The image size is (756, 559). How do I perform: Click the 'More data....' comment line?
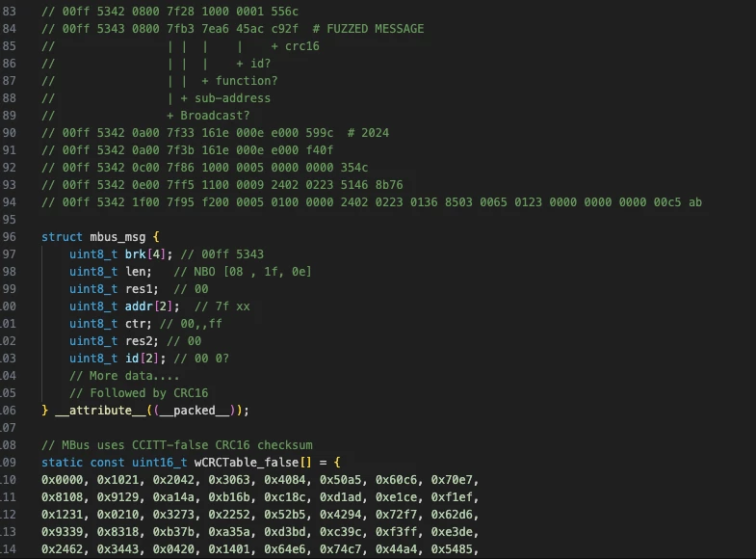[124, 376]
